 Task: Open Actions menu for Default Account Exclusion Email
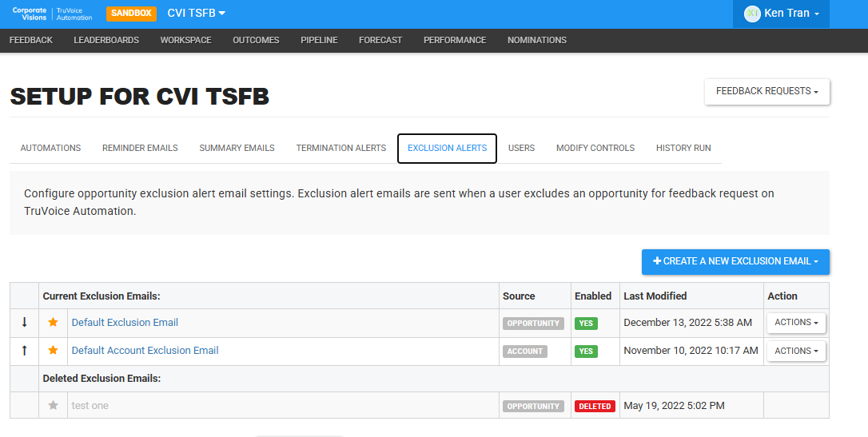point(796,352)
